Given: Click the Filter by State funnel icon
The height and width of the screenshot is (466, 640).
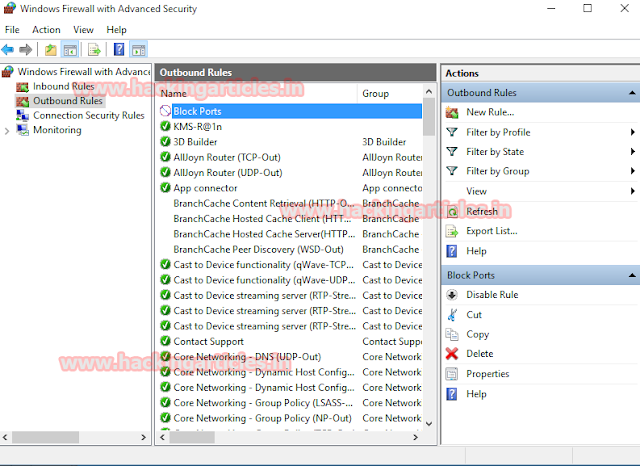Looking at the screenshot, I should 452,152.
